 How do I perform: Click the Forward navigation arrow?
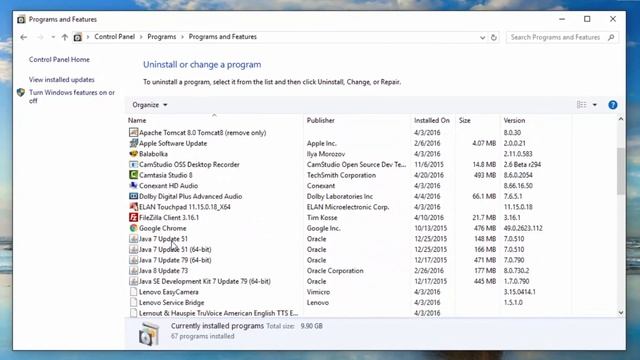click(40, 37)
